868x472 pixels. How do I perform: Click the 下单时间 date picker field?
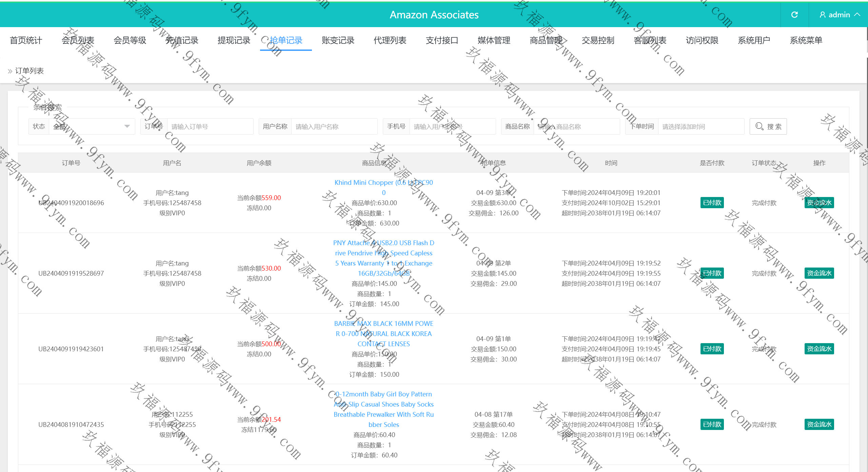click(x=701, y=126)
